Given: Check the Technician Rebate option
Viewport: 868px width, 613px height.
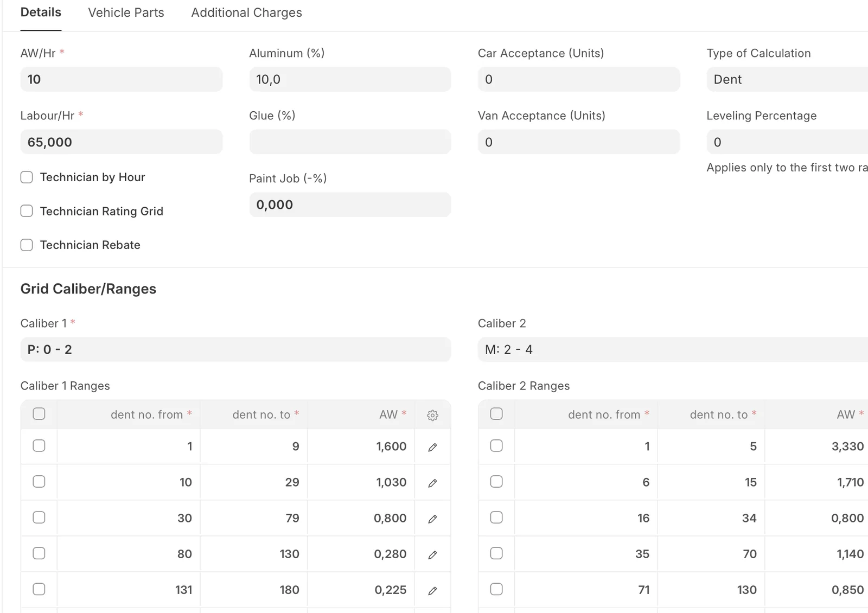Looking at the screenshot, I should [27, 245].
